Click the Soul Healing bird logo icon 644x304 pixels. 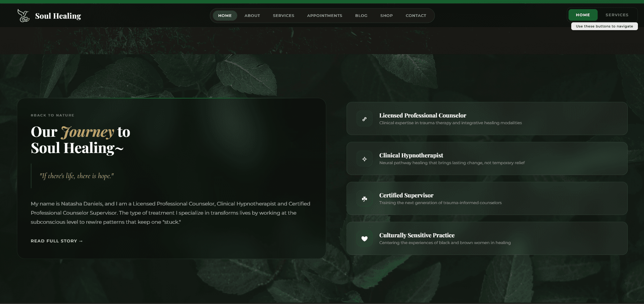(23, 16)
